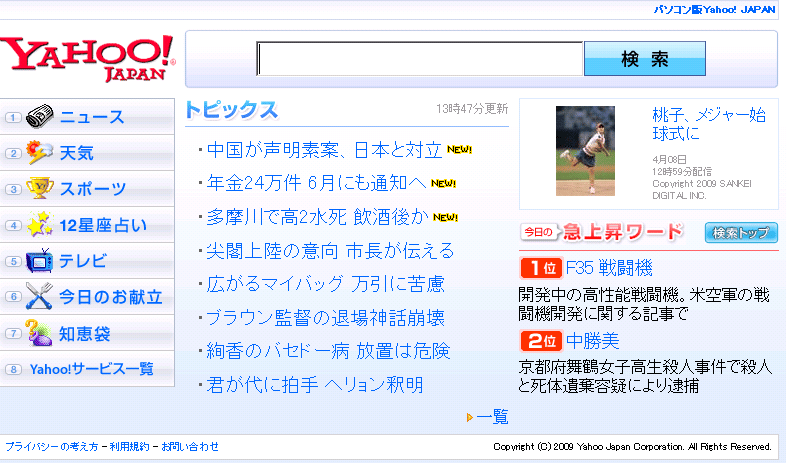Click the television icon for テレビ
The image size is (786, 463).
(40, 260)
